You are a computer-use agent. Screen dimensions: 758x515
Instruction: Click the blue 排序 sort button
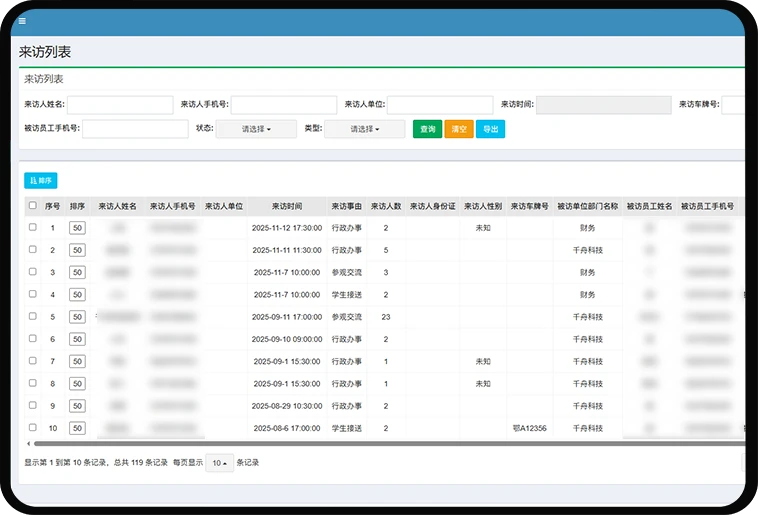point(41,181)
